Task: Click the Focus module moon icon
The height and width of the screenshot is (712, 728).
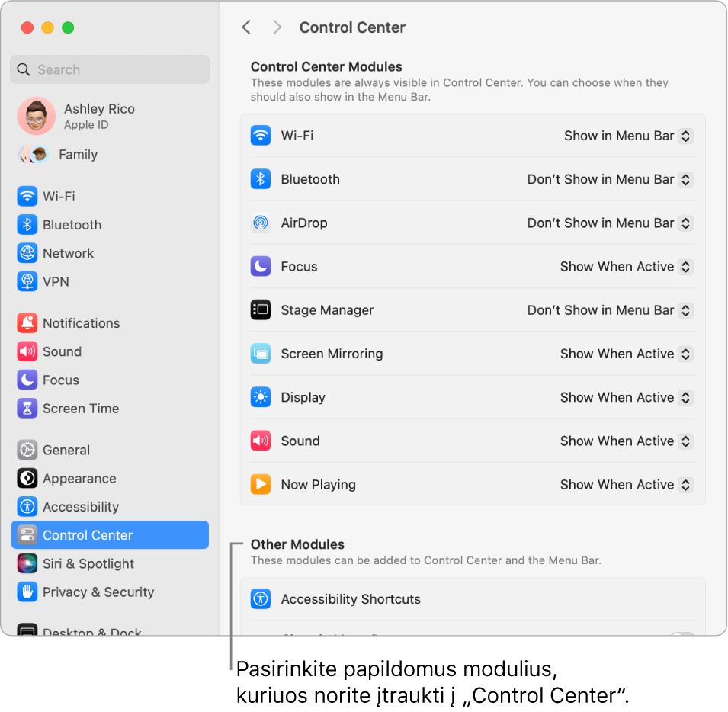Action: point(261,266)
